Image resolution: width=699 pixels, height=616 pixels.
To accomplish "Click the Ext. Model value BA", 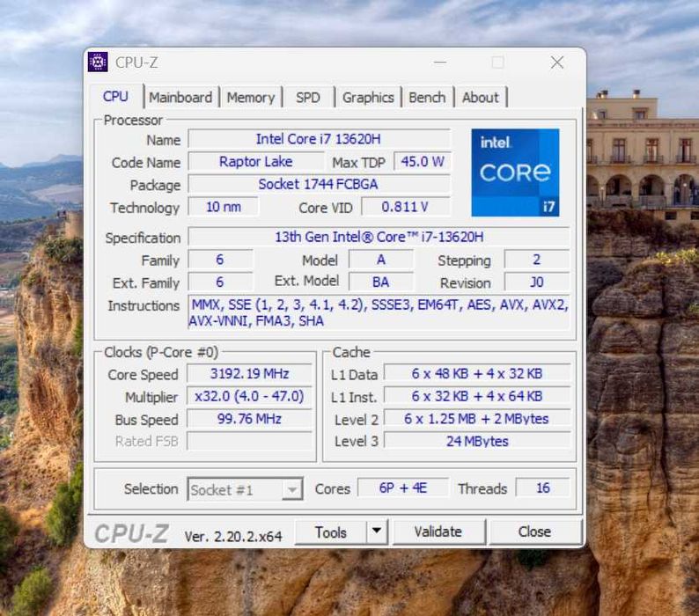I will [x=380, y=282].
